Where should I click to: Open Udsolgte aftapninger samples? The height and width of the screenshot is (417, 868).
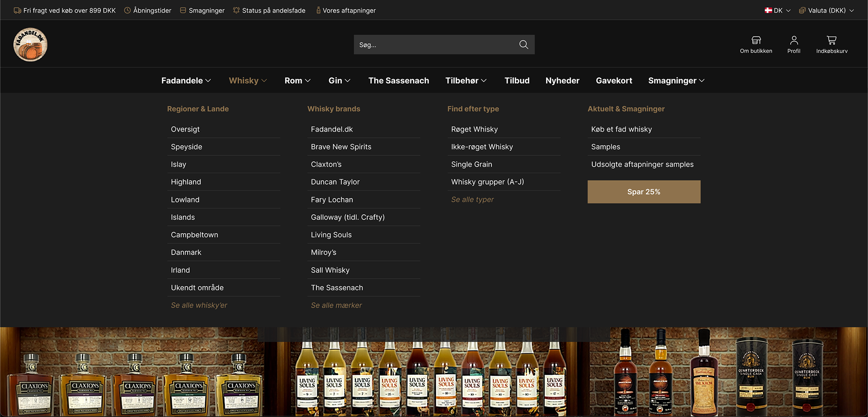pyautogui.click(x=644, y=164)
